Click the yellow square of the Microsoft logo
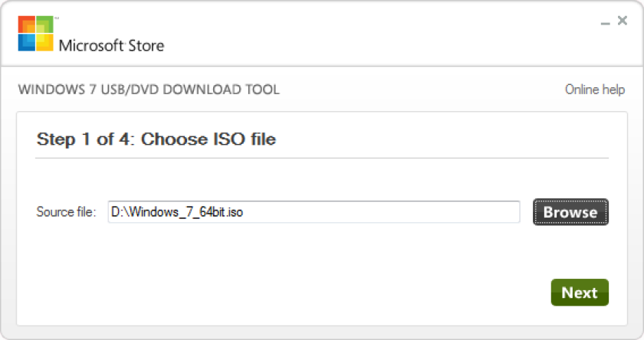 (x=44, y=42)
